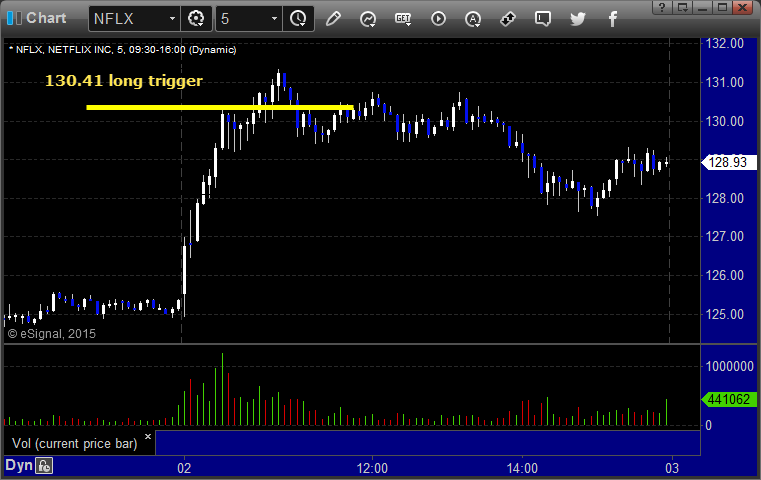This screenshot has height=480, width=761.
Task: Click the play replay icon
Action: click(438, 19)
